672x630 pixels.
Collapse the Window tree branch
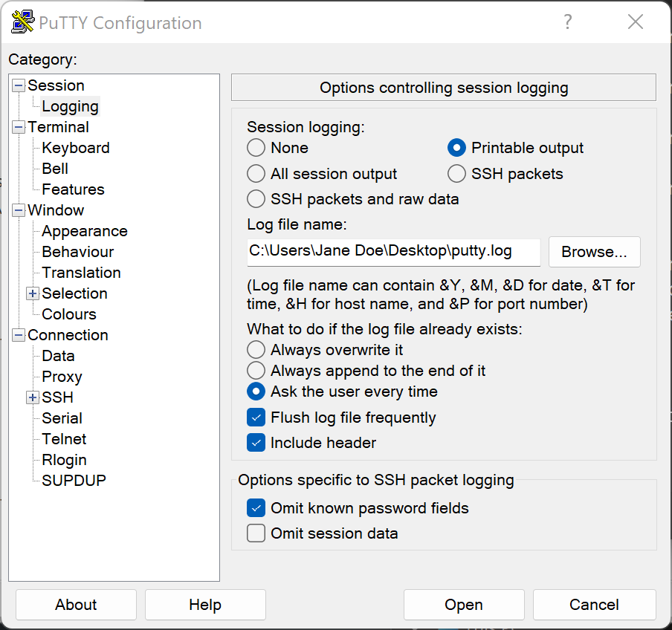click(x=17, y=210)
